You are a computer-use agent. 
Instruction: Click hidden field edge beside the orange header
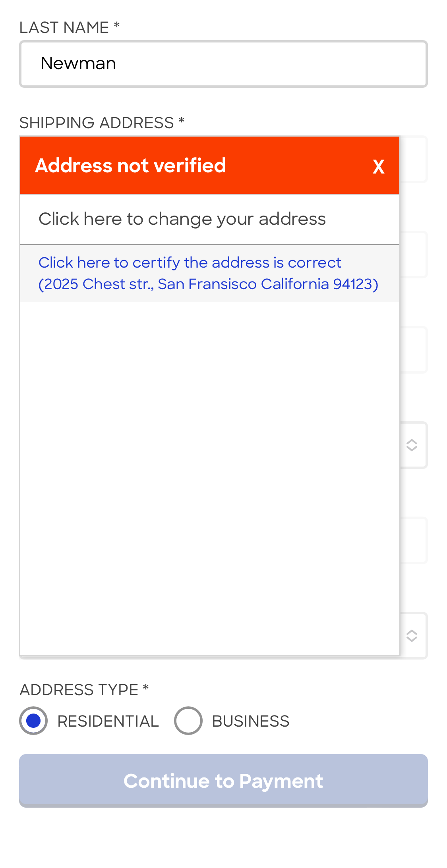click(414, 159)
